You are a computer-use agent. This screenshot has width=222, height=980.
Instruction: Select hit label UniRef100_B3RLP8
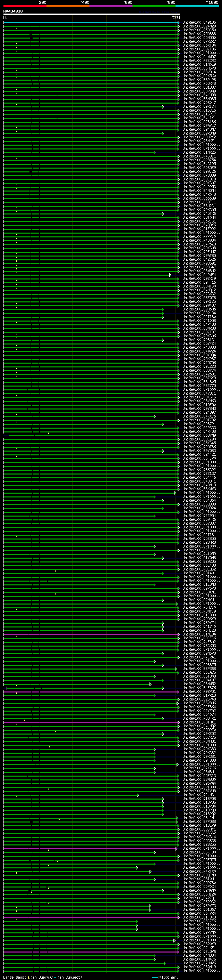(x=199, y=80)
